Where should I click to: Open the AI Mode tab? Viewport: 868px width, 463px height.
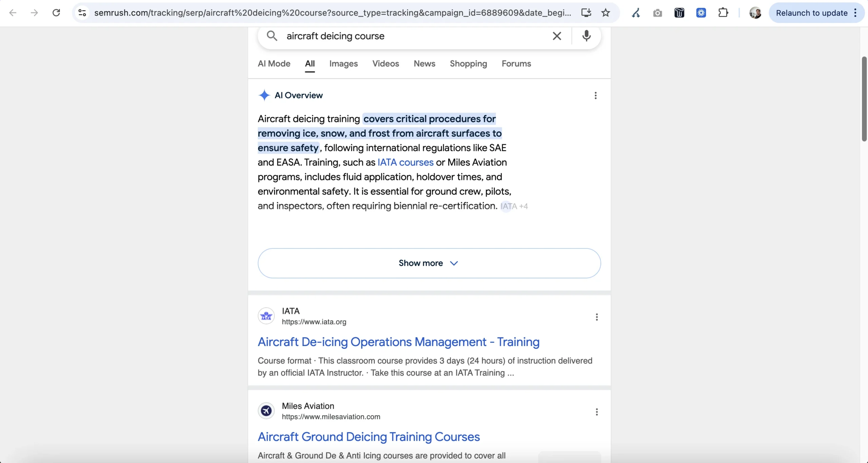pyautogui.click(x=274, y=64)
